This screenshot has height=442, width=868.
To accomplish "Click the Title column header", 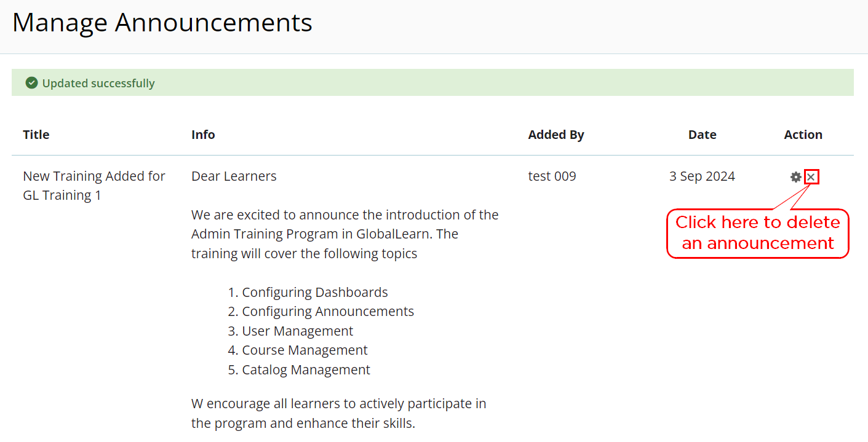I will pyautogui.click(x=36, y=135).
